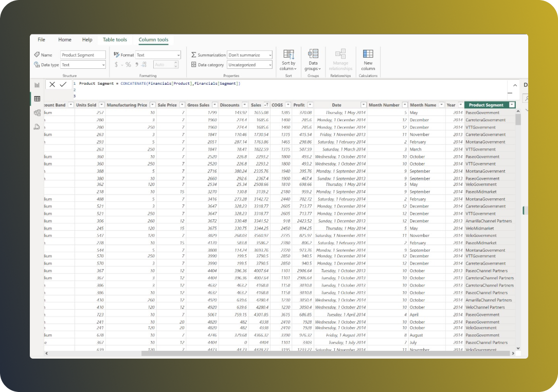This screenshot has height=392, width=558.
Task: Increase the decimal places stepper
Action: (x=175, y=62)
